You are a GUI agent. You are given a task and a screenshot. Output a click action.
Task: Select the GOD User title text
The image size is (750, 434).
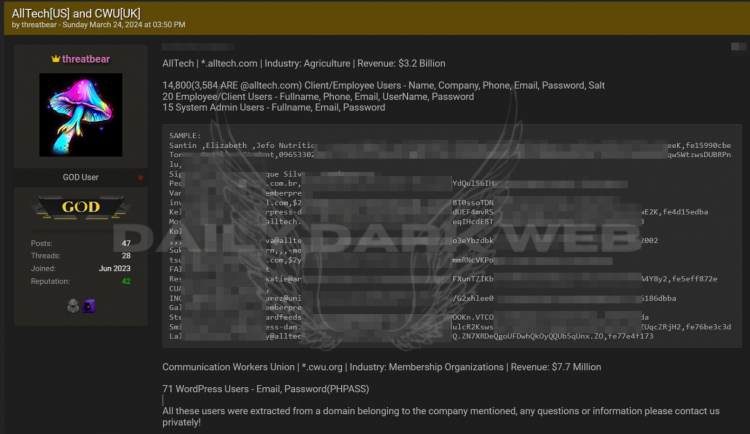tap(80, 177)
